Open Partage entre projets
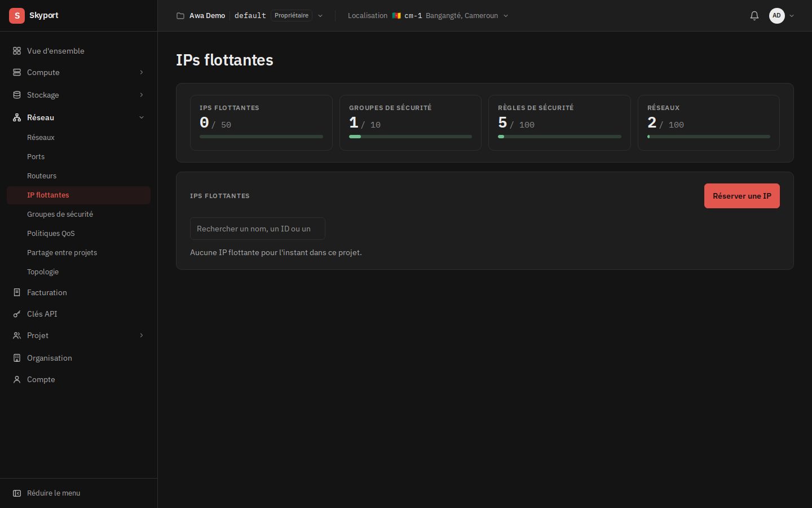The image size is (812, 508). 78,252
